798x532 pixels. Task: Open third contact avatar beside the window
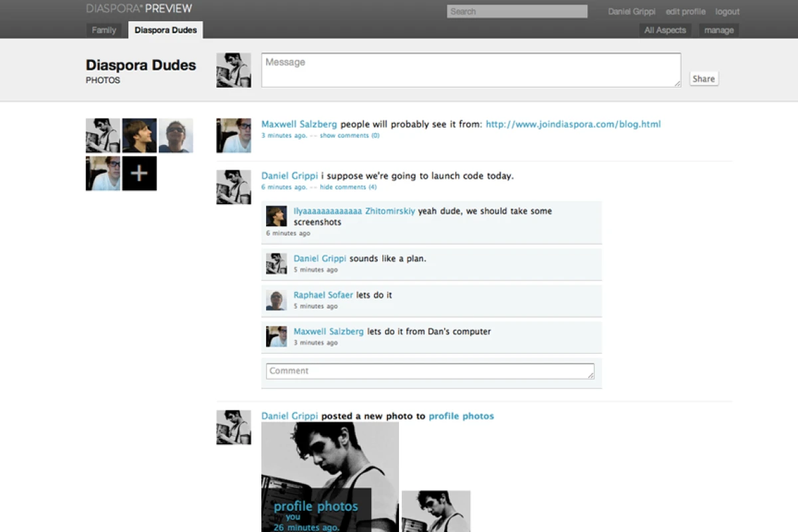click(x=176, y=136)
